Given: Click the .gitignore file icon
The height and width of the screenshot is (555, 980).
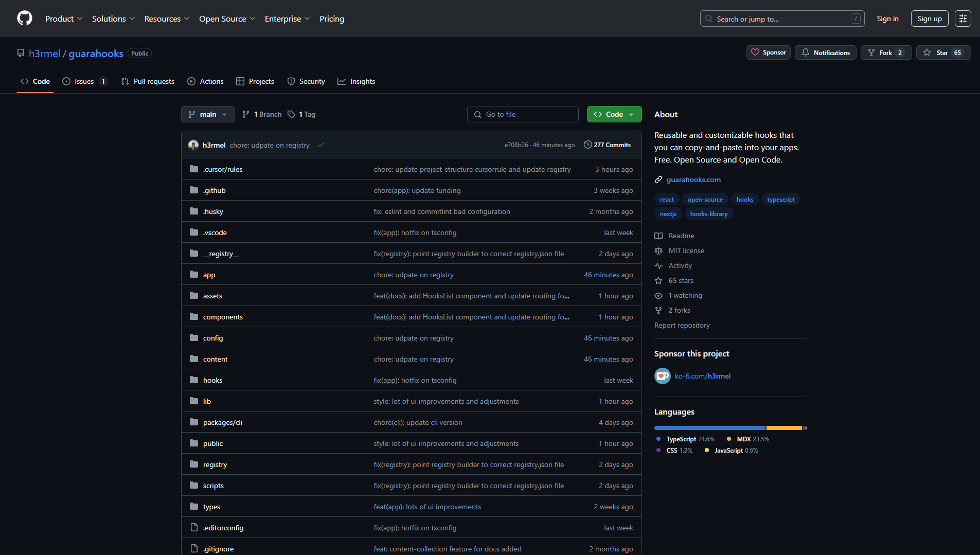Looking at the screenshot, I should (x=194, y=549).
